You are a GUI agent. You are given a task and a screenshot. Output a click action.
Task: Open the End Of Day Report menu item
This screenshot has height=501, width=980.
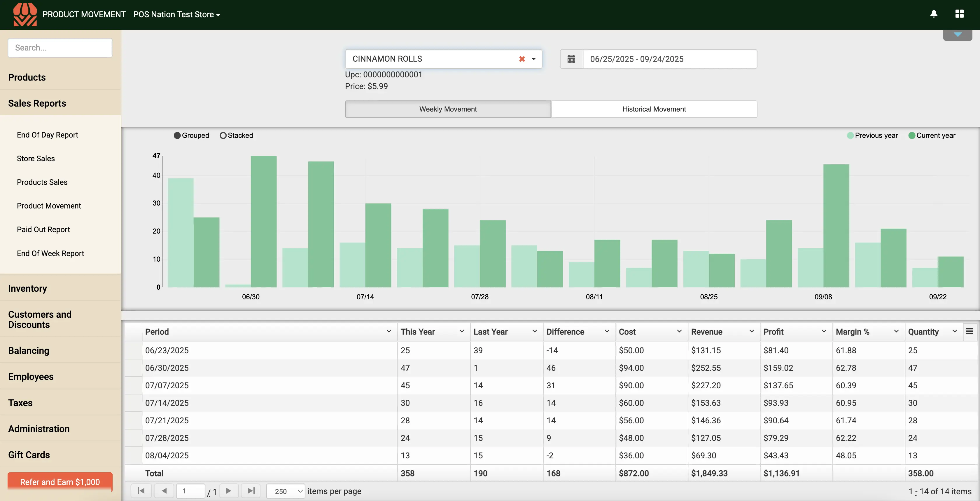pos(48,135)
